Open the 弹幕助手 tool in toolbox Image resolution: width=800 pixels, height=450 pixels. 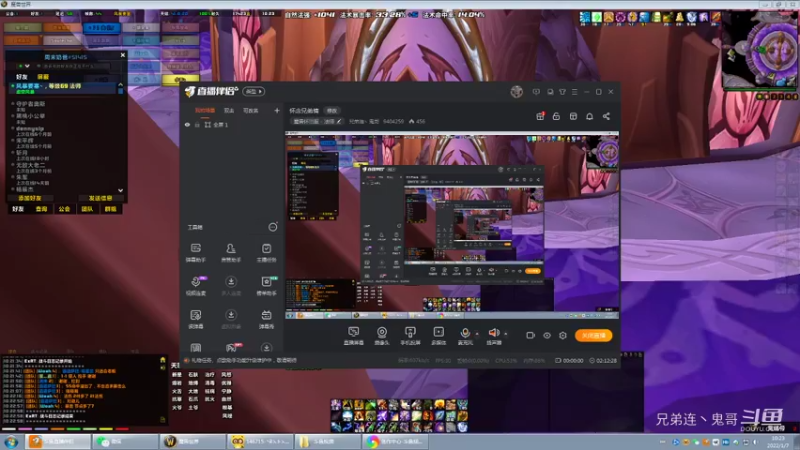click(195, 253)
